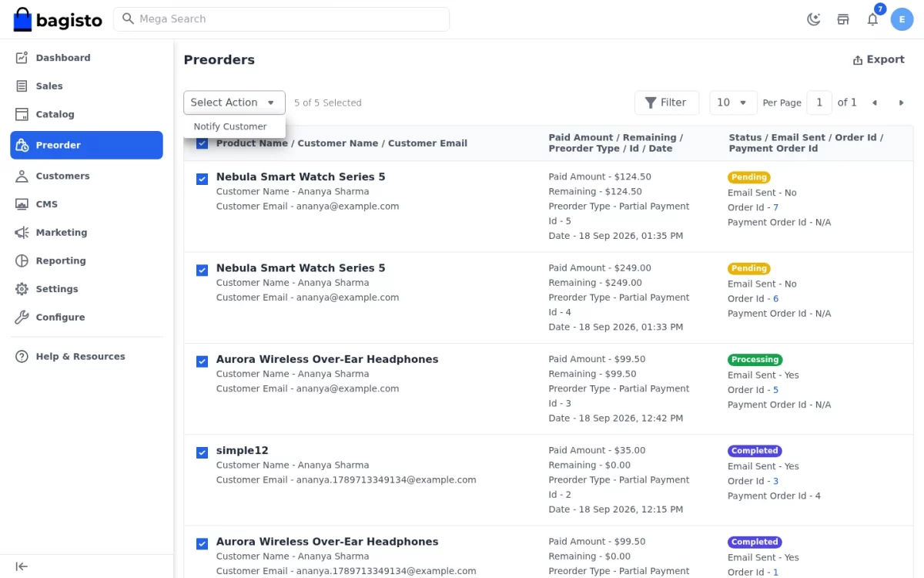The image size is (924, 578).
Task: Open the per page 10 dropdown
Action: tap(733, 102)
